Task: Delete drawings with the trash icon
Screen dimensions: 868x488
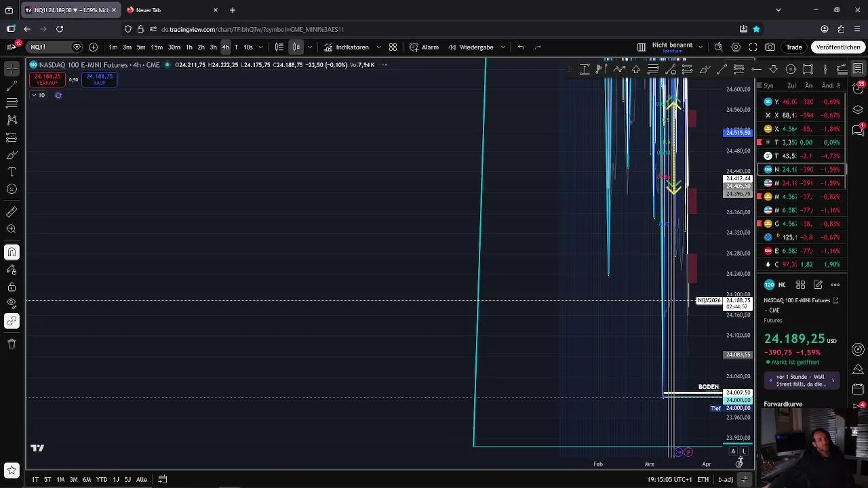Action: point(12,344)
